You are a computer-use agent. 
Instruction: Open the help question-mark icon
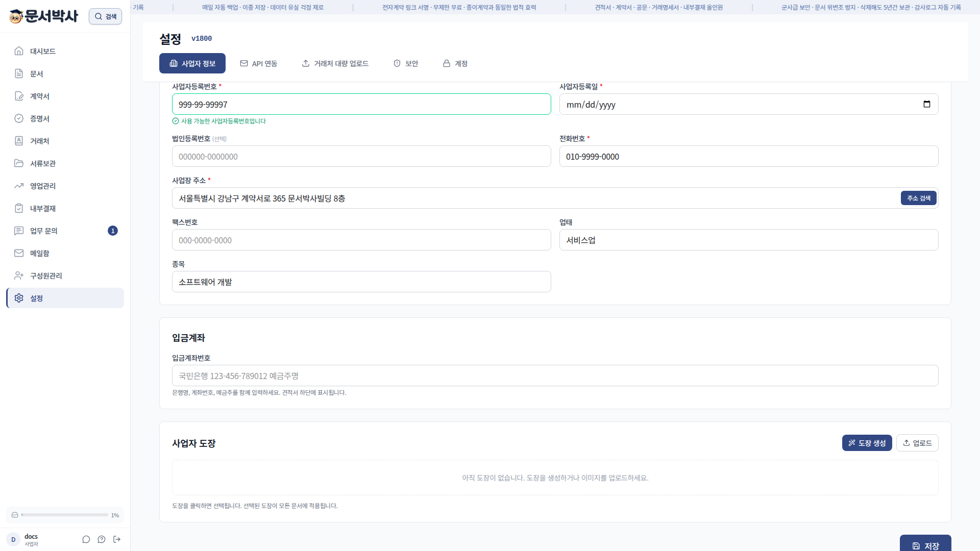[102, 539]
